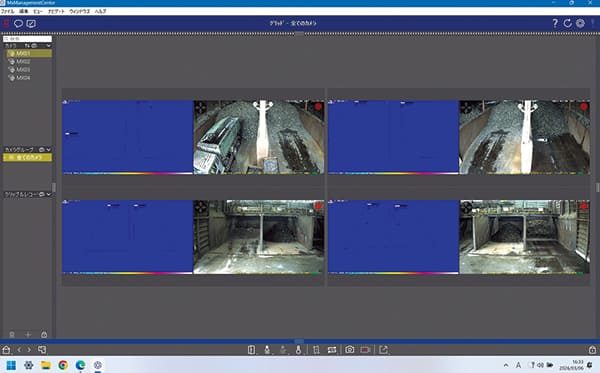Click the lock icon in sidebar footer

pos(44,335)
